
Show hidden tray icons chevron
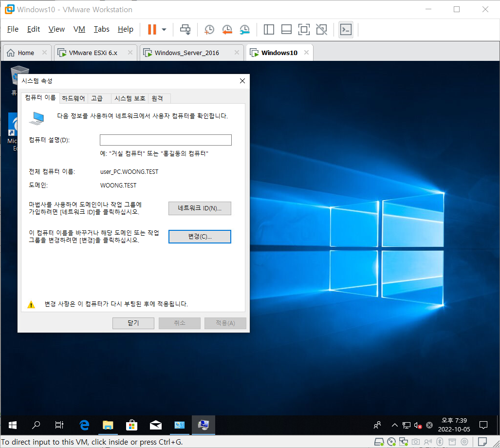(395, 425)
